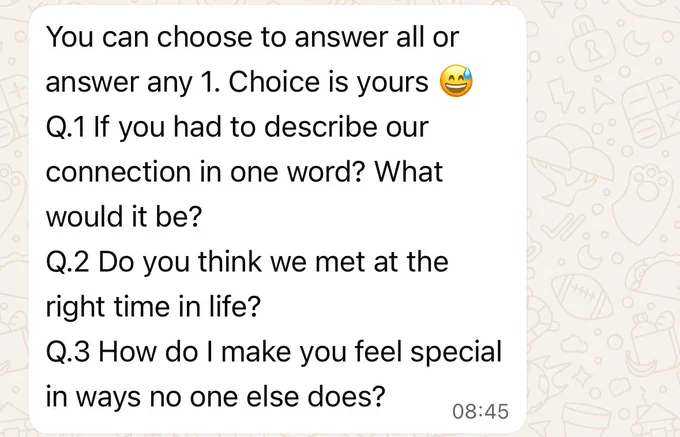This screenshot has height=437, width=680.
Task: Click the 'right time in life?' text line
Action: 153,306
